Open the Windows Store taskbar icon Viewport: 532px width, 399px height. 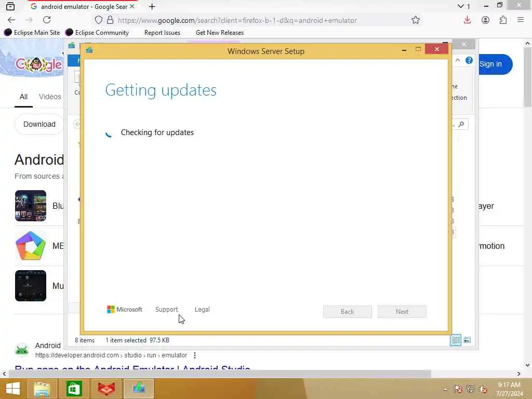coord(74,389)
